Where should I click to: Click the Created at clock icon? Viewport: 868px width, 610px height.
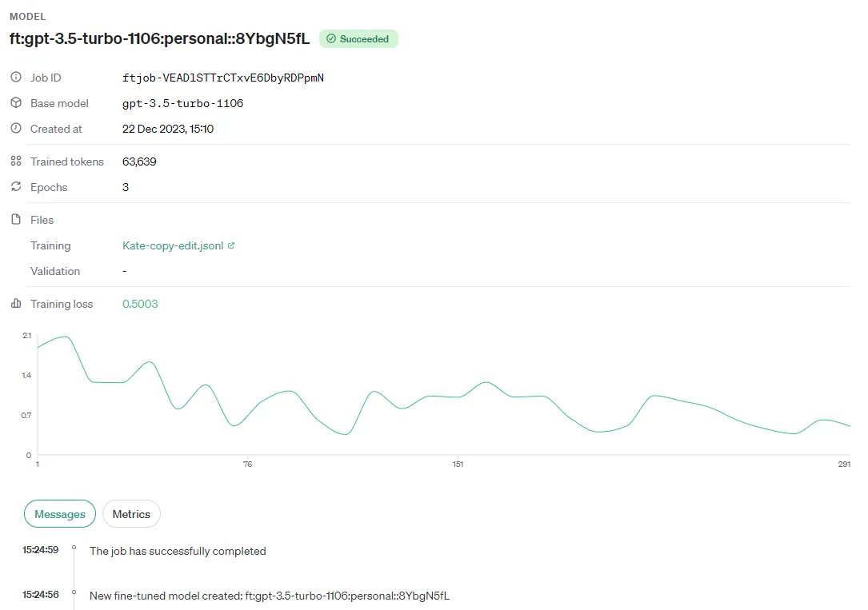click(x=14, y=129)
